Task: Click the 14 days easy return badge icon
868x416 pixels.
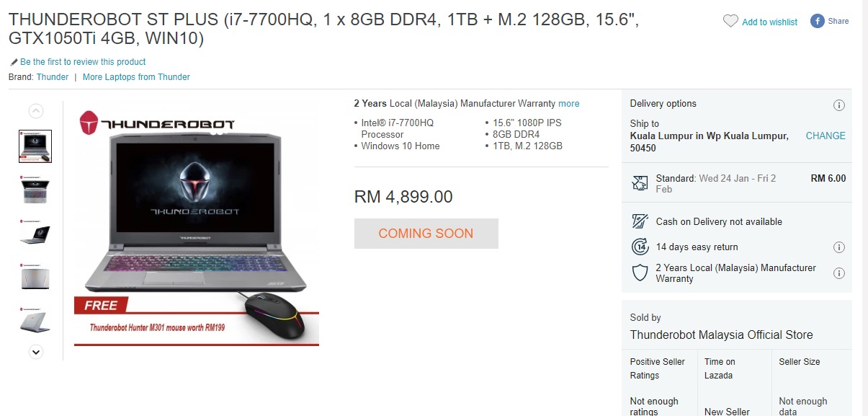Action: tap(640, 247)
